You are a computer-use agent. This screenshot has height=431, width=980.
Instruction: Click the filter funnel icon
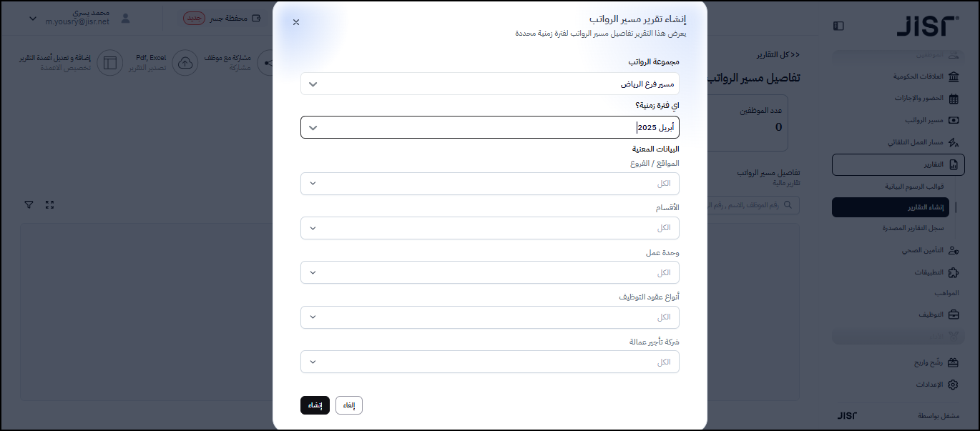[29, 205]
